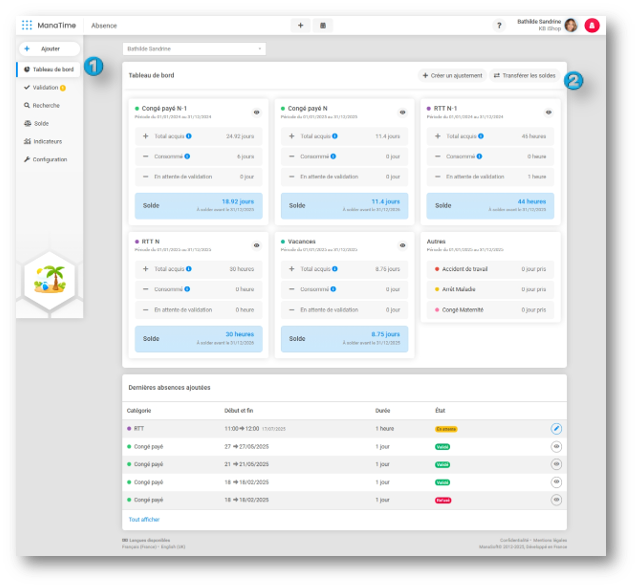This screenshot has height=587, width=637.
Task: Click info icon beside Consommé, Congé payé N-1
Action: (187, 156)
